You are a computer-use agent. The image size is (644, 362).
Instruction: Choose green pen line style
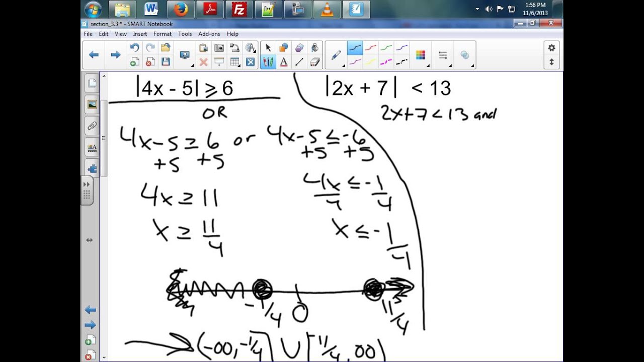click(x=386, y=48)
